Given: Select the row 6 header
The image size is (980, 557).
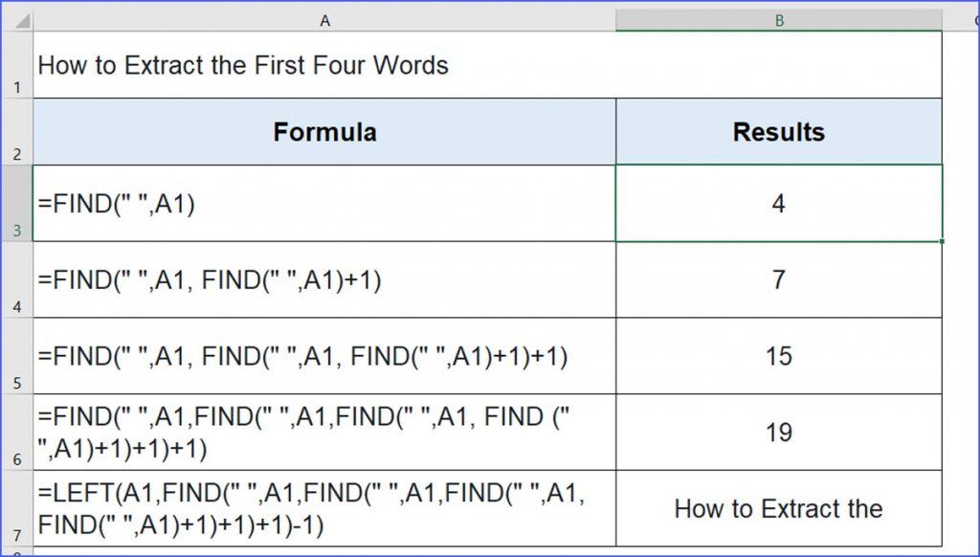Looking at the screenshot, I should click(16, 433).
